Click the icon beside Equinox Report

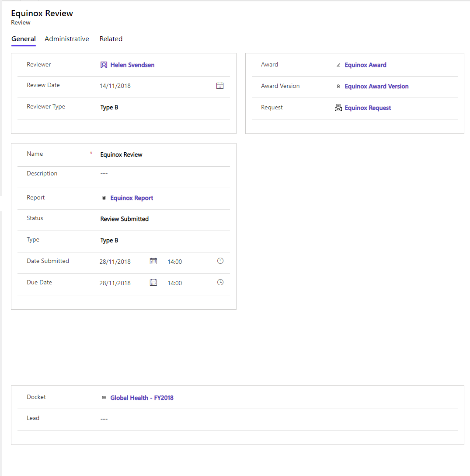tap(104, 198)
